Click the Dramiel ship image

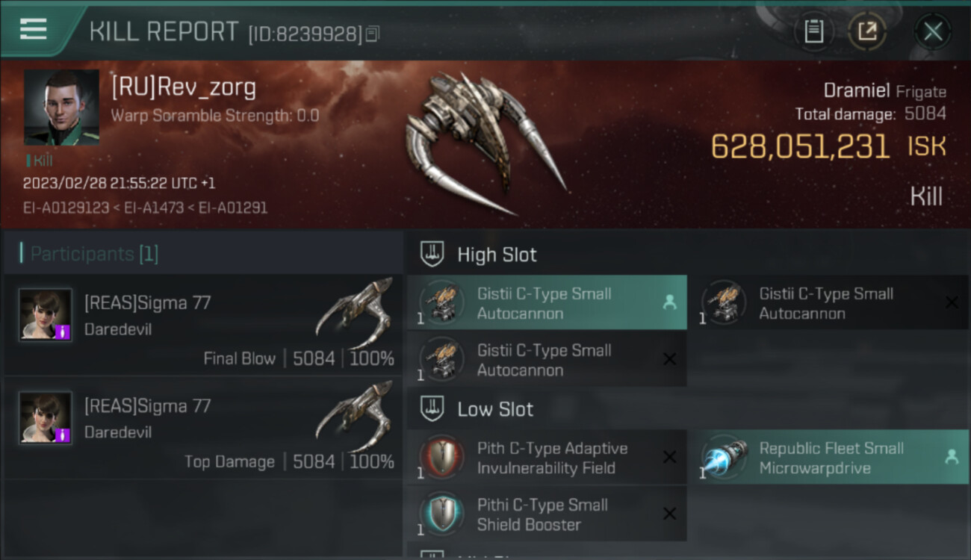[x=485, y=143]
